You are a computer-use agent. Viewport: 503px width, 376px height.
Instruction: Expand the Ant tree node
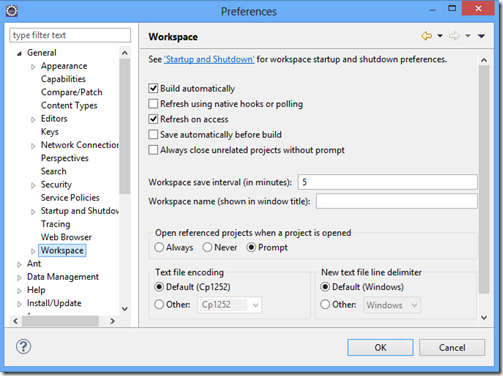(x=19, y=264)
